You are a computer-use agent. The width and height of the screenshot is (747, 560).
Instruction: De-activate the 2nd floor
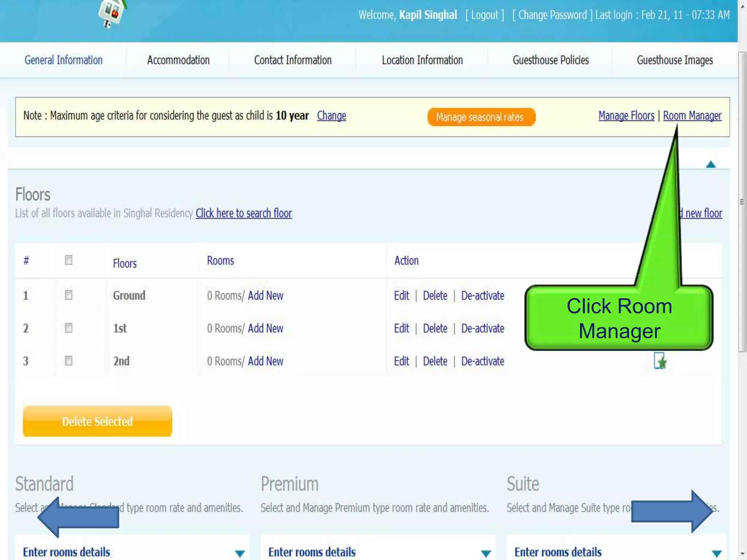[483, 361]
